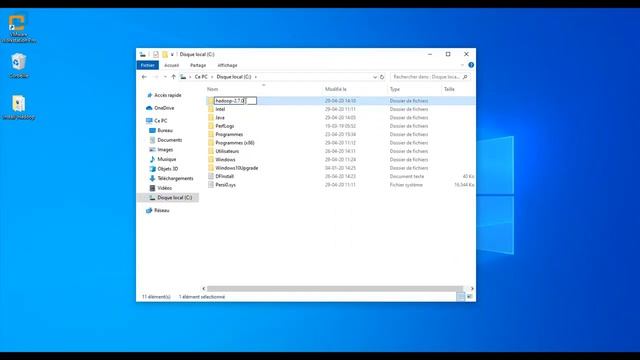Screen dimensions: 640x360
Task: Select the Programmes (x86) folder
Action: point(235,143)
